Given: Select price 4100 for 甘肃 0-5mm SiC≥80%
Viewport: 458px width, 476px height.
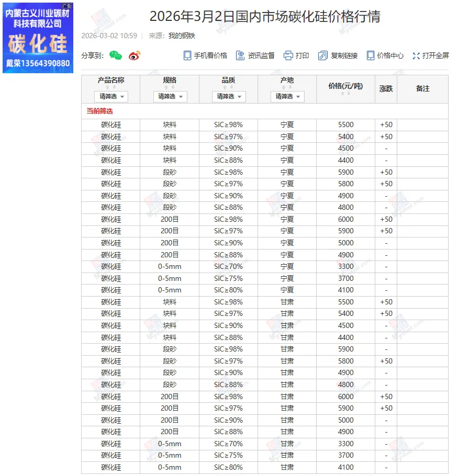Looking at the screenshot, I should pos(345,468).
